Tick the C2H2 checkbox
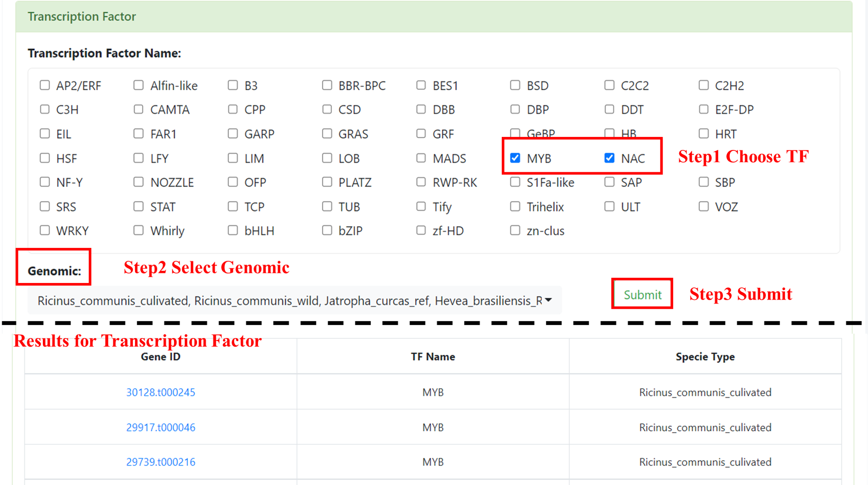Image resolution: width=868 pixels, height=485 pixels. pyautogui.click(x=703, y=85)
